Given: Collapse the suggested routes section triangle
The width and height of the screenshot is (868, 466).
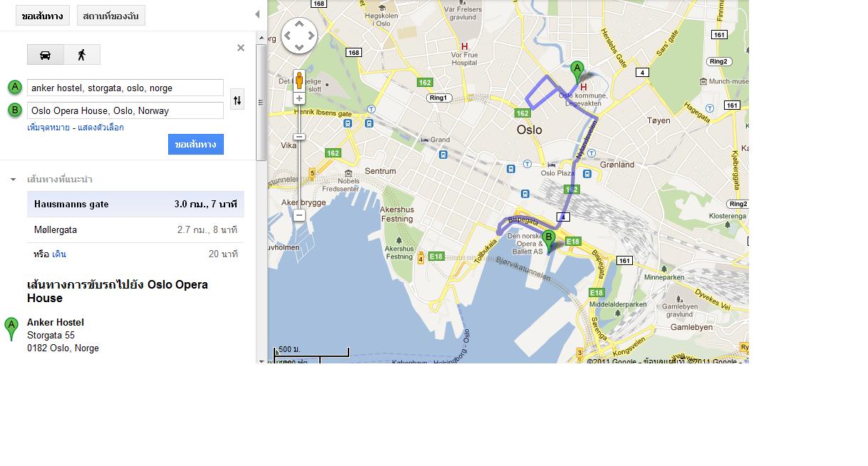Looking at the screenshot, I should [x=13, y=180].
